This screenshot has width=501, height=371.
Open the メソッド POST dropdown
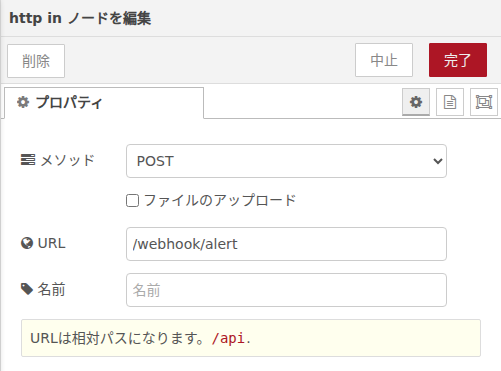[286, 161]
